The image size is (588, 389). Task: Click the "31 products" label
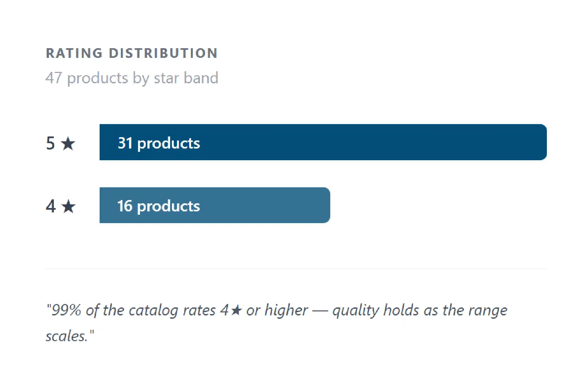(x=159, y=143)
